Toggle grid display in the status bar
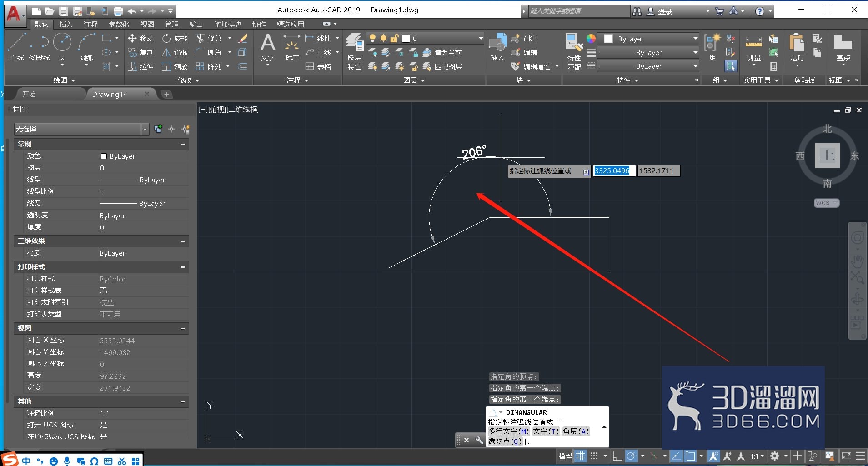 pos(581,456)
